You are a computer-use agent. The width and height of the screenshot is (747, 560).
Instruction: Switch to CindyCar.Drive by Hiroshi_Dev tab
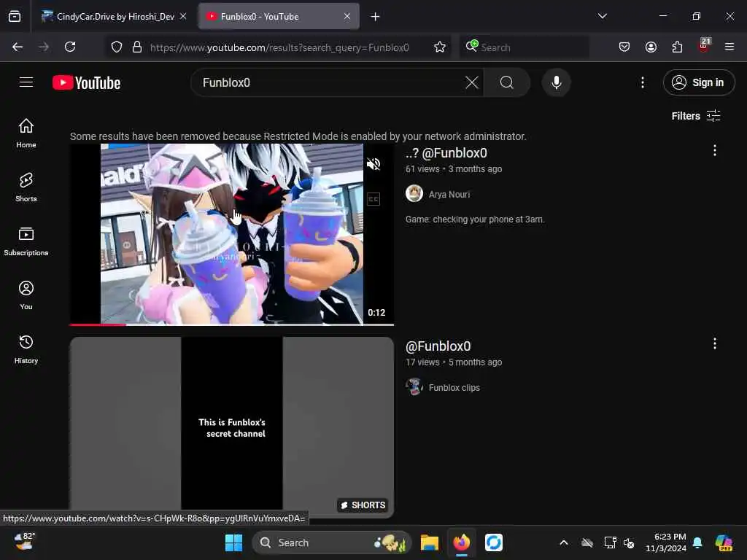[x=108, y=17]
